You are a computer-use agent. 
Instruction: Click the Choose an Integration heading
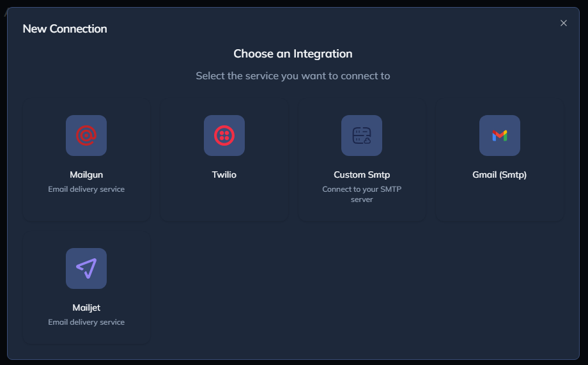(x=293, y=54)
